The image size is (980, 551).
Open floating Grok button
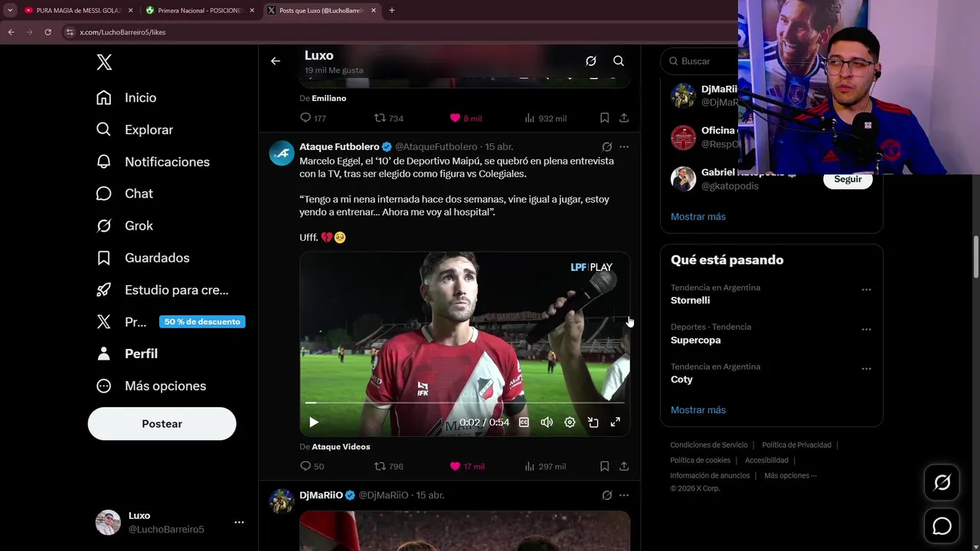coord(942,482)
